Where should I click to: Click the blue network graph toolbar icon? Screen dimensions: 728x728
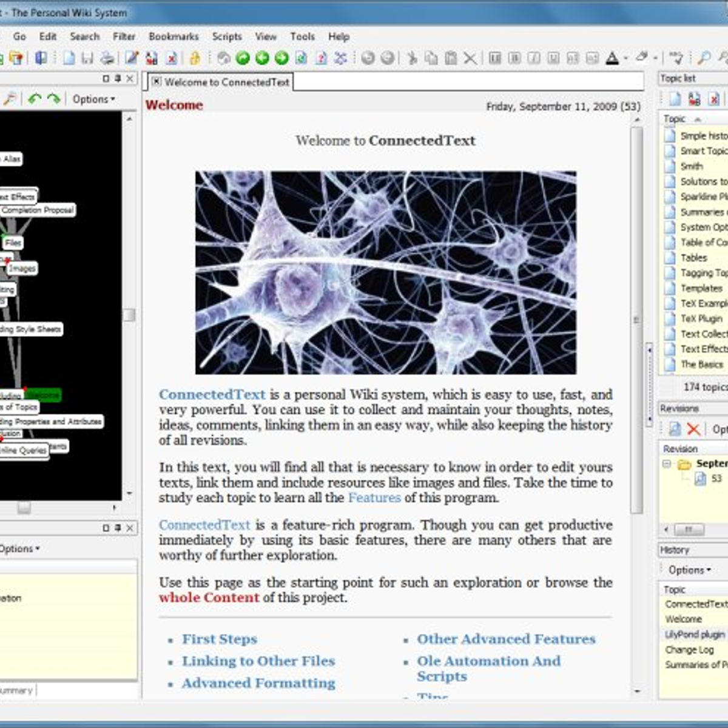click(x=340, y=58)
